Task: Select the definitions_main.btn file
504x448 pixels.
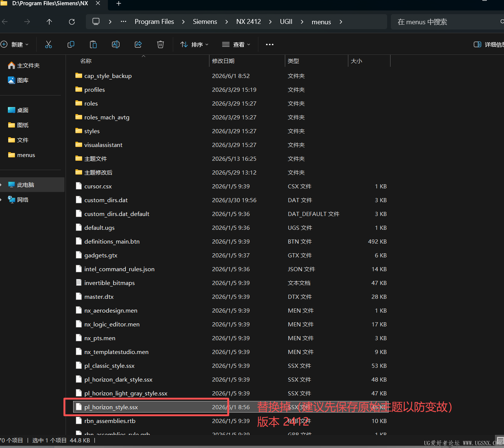Action: tap(231, 241)
